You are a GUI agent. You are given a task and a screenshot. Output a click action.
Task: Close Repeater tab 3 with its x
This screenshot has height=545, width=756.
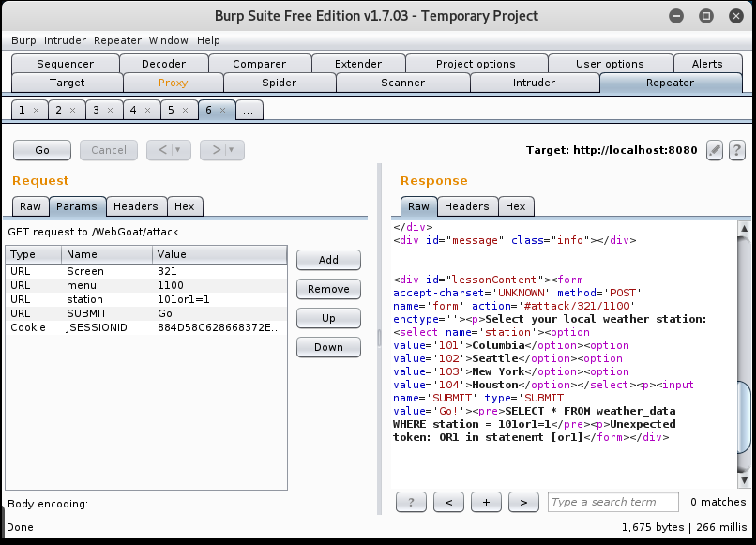click(x=110, y=111)
